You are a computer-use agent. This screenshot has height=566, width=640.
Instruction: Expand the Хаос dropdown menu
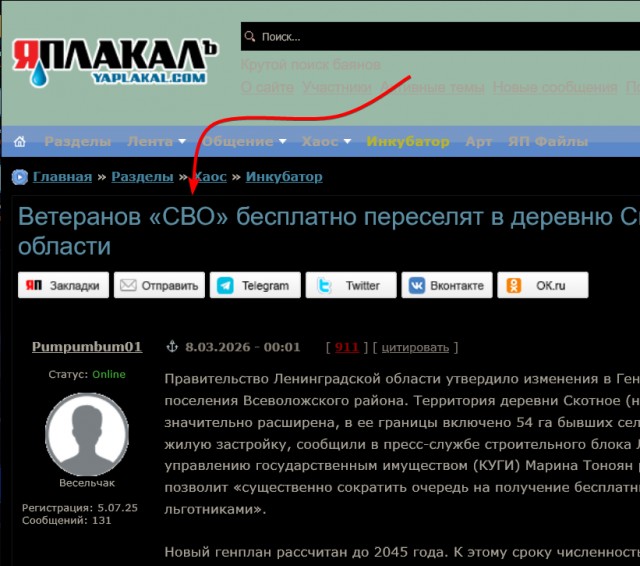point(326,142)
